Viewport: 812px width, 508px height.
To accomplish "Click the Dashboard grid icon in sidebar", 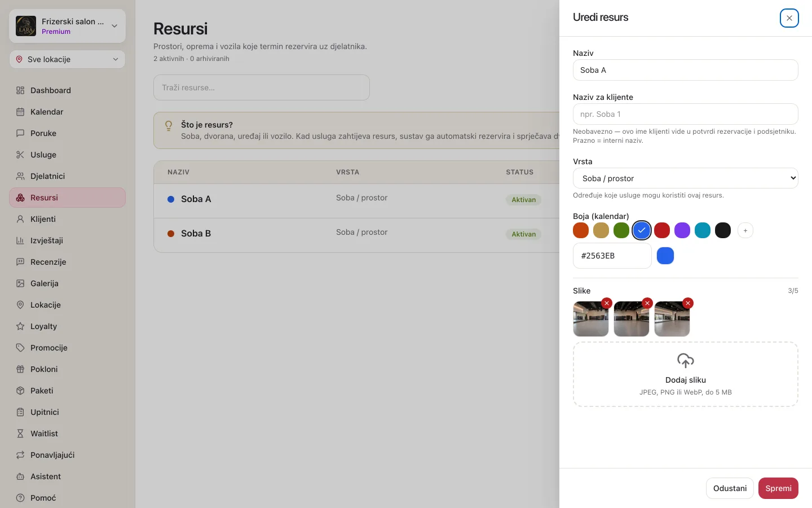I will tap(20, 90).
